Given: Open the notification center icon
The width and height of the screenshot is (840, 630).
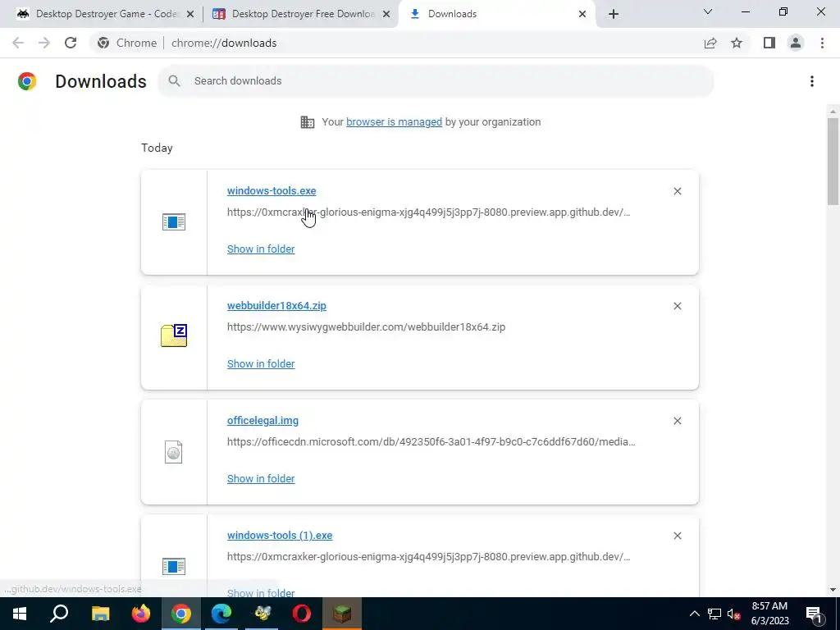Looking at the screenshot, I should (814, 614).
